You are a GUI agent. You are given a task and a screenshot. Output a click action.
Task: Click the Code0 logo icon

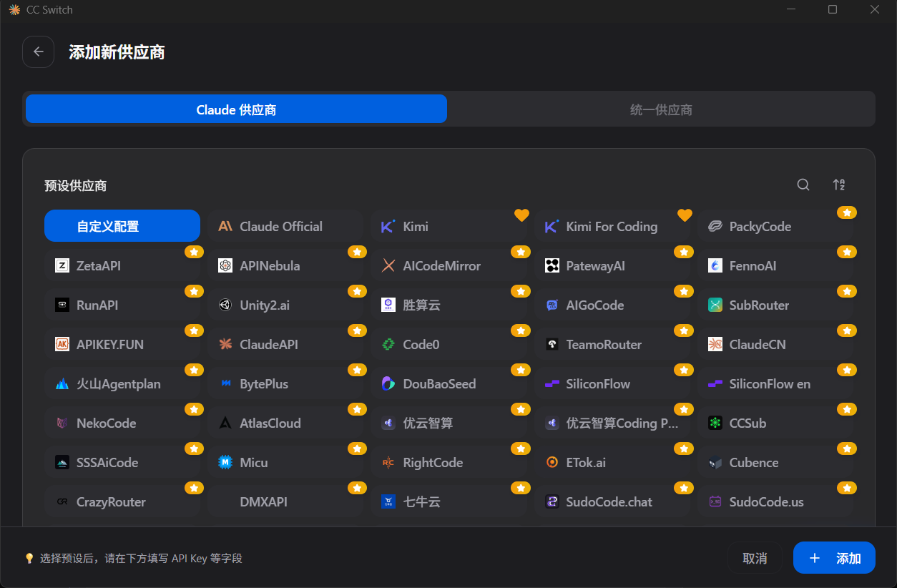(388, 344)
